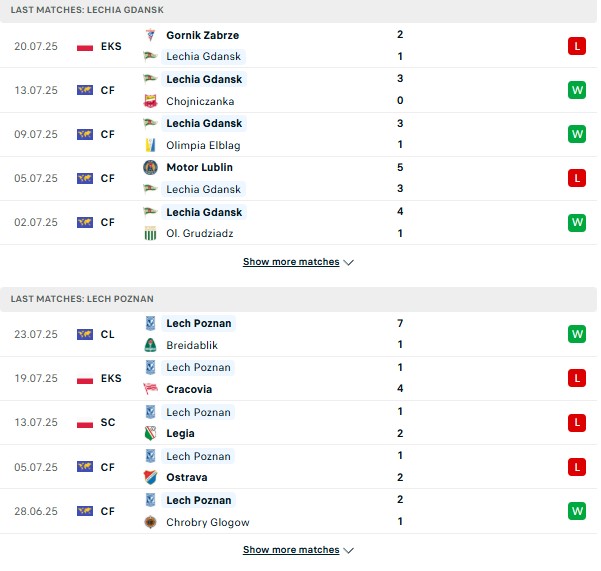Open the Cracovia team name link
The height and width of the screenshot is (571, 601).
[189, 389]
